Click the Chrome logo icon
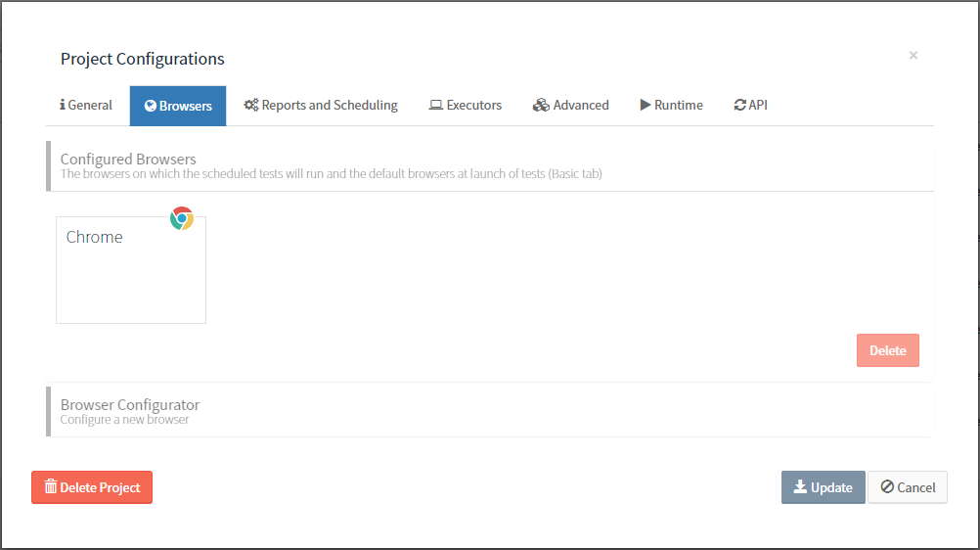 182,218
